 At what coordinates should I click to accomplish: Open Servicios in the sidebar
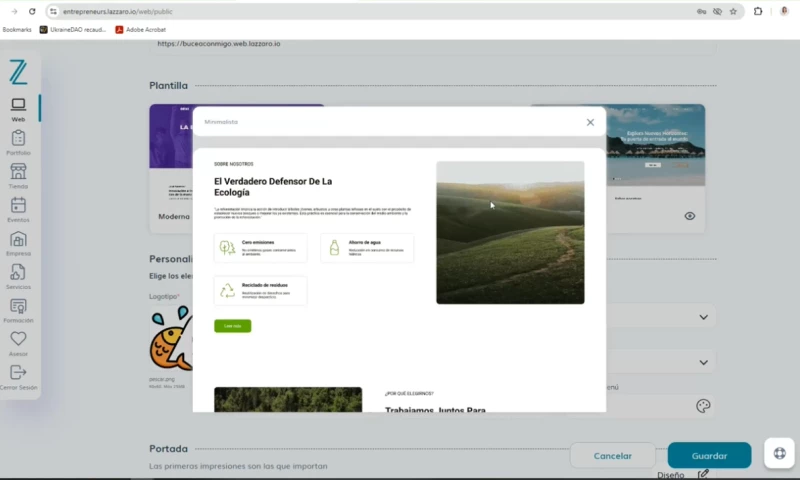[18, 277]
